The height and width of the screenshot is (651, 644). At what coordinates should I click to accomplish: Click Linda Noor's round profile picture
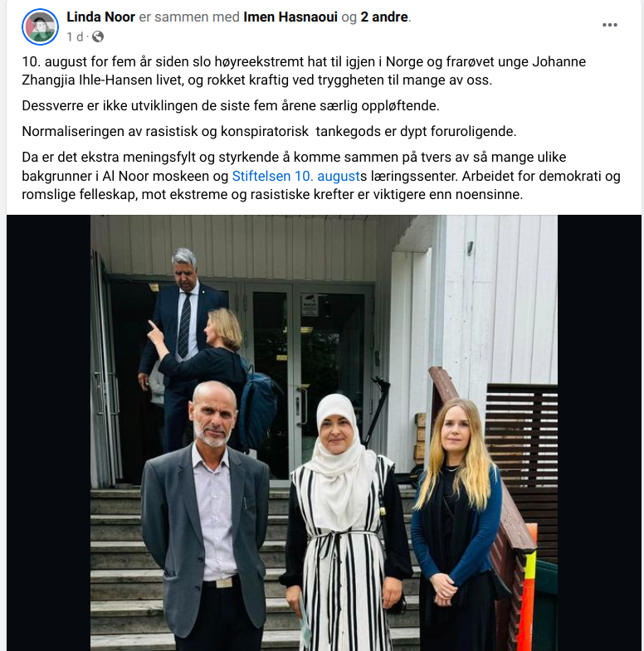pyautogui.click(x=41, y=27)
